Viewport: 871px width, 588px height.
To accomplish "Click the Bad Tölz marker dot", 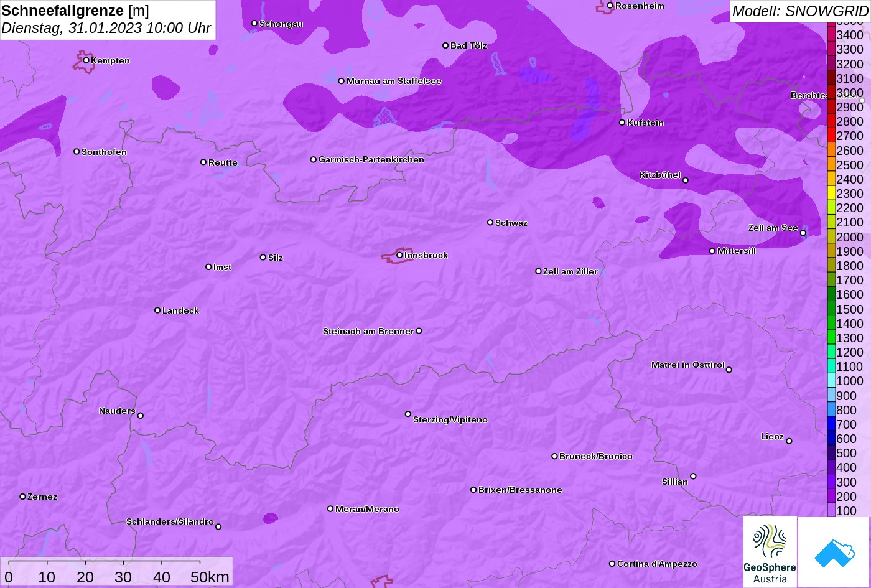I will pos(445,45).
